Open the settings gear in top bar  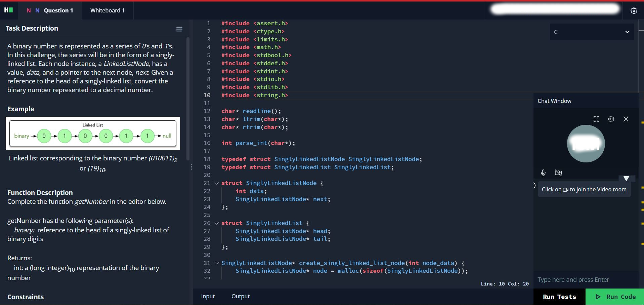(x=634, y=11)
